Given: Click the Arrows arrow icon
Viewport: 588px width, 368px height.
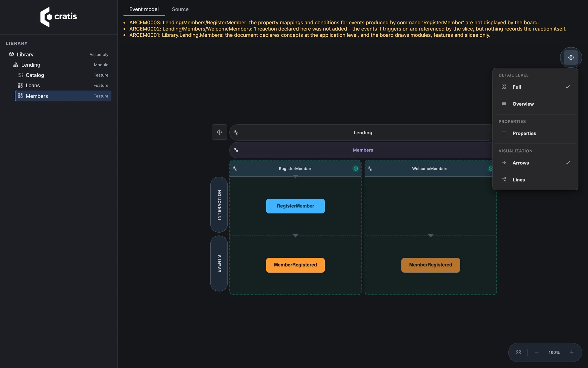Looking at the screenshot, I should [504, 162].
